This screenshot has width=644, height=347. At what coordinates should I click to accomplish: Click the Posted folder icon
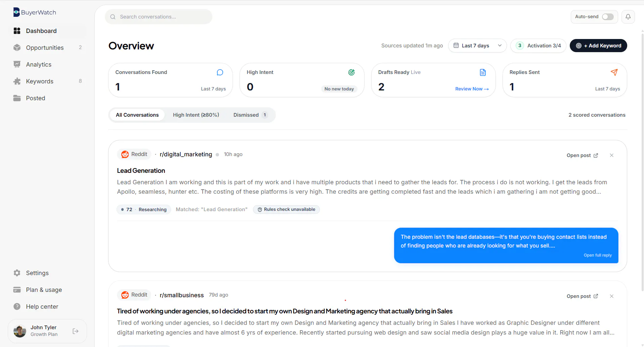pyautogui.click(x=17, y=98)
